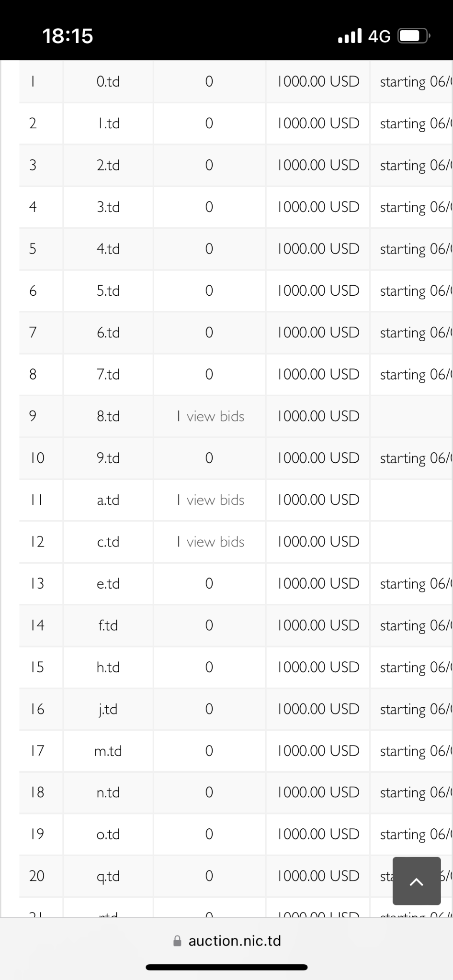
Task: Tap the bid count for j.td
Action: coord(209,709)
